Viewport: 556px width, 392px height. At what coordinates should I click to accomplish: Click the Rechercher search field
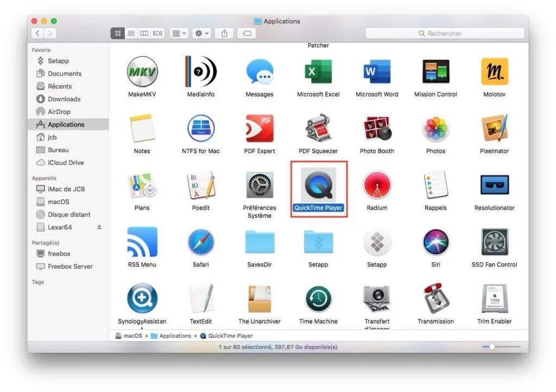point(445,33)
